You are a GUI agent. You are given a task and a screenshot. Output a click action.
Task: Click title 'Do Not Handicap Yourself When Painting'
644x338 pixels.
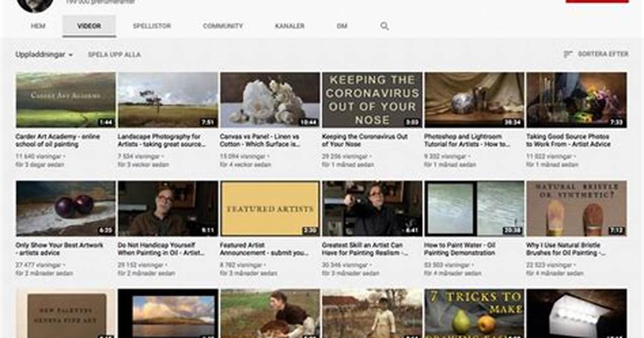point(161,249)
